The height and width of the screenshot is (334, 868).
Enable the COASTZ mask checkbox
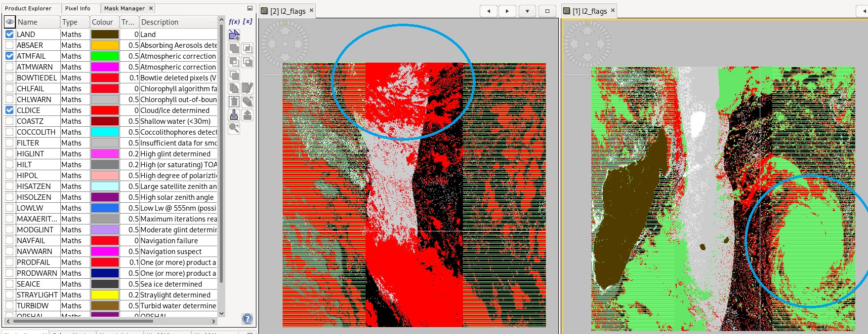pos(9,121)
